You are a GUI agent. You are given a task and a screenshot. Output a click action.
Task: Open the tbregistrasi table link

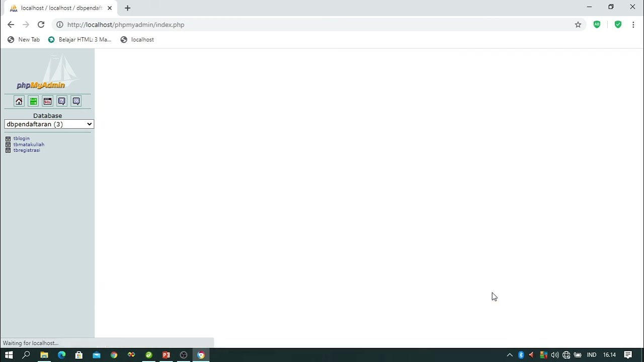pyautogui.click(x=27, y=150)
